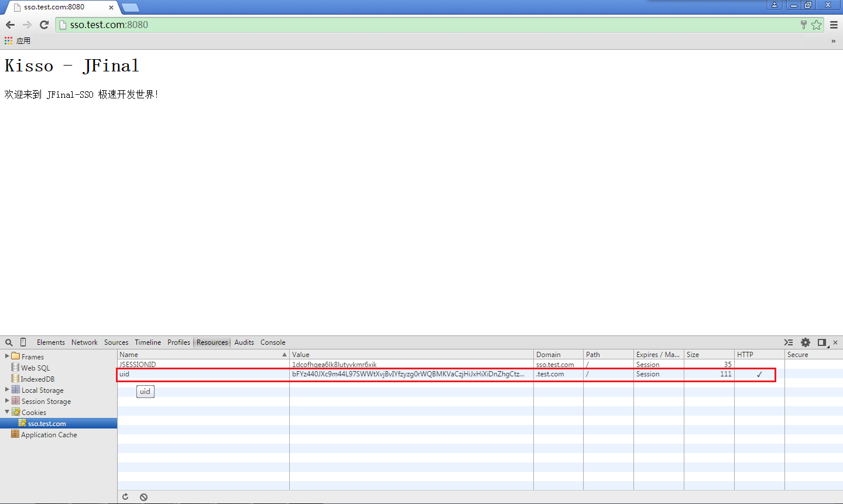Switch to the Network panel
The image size is (843, 504).
[84, 342]
